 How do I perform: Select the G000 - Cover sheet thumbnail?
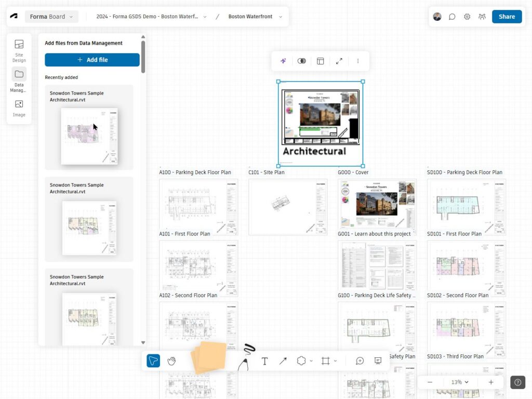click(377, 204)
